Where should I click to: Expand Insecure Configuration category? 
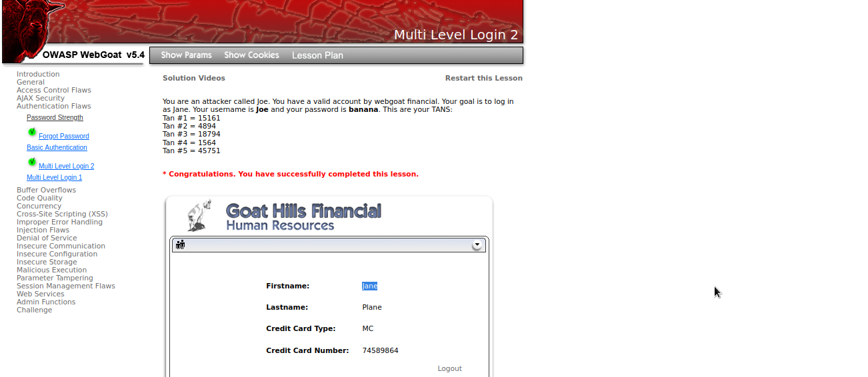coord(57,254)
